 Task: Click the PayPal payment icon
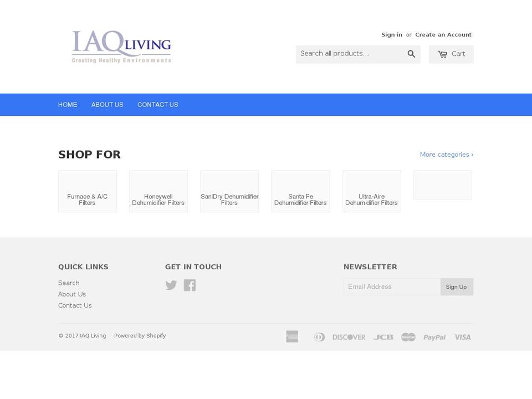(434, 337)
